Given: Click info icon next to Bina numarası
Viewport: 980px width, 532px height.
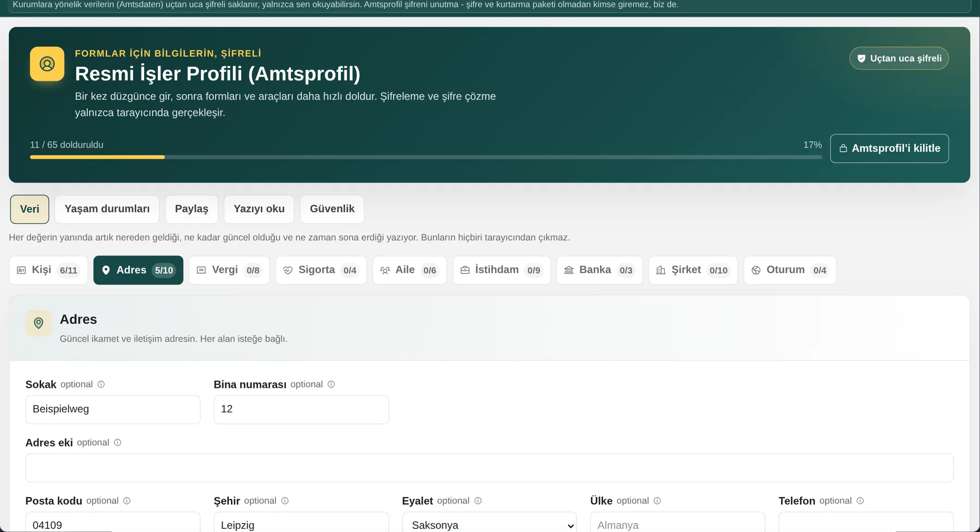Looking at the screenshot, I should [331, 384].
